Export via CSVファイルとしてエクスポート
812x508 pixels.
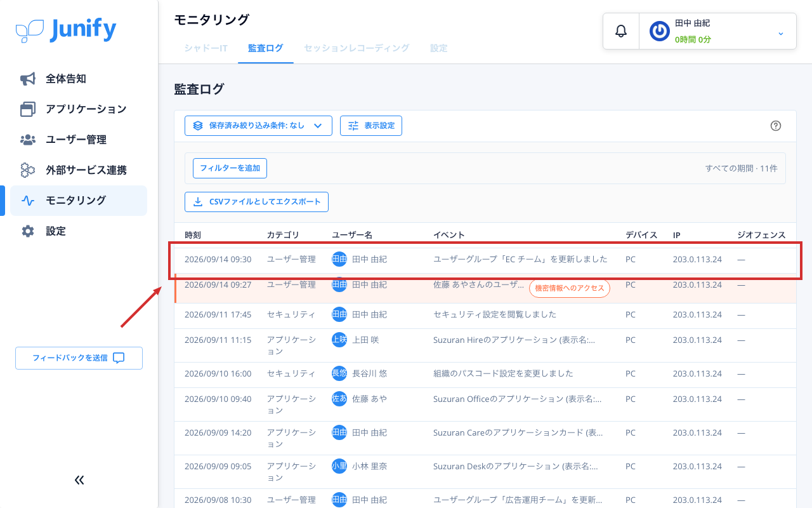click(256, 202)
